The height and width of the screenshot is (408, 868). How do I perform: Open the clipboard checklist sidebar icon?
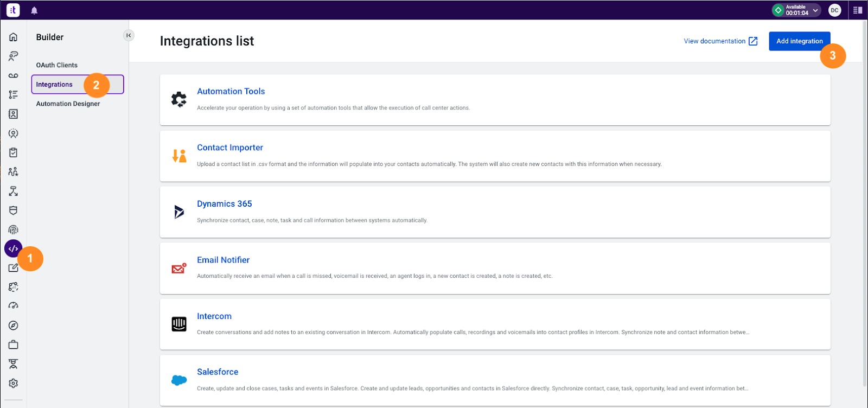[13, 152]
